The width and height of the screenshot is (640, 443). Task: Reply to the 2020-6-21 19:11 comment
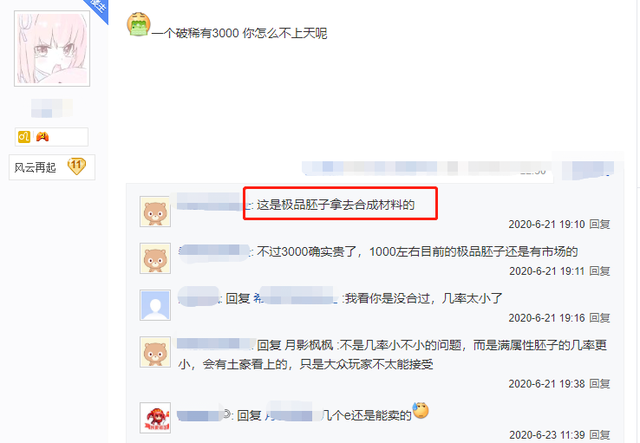coord(600,271)
